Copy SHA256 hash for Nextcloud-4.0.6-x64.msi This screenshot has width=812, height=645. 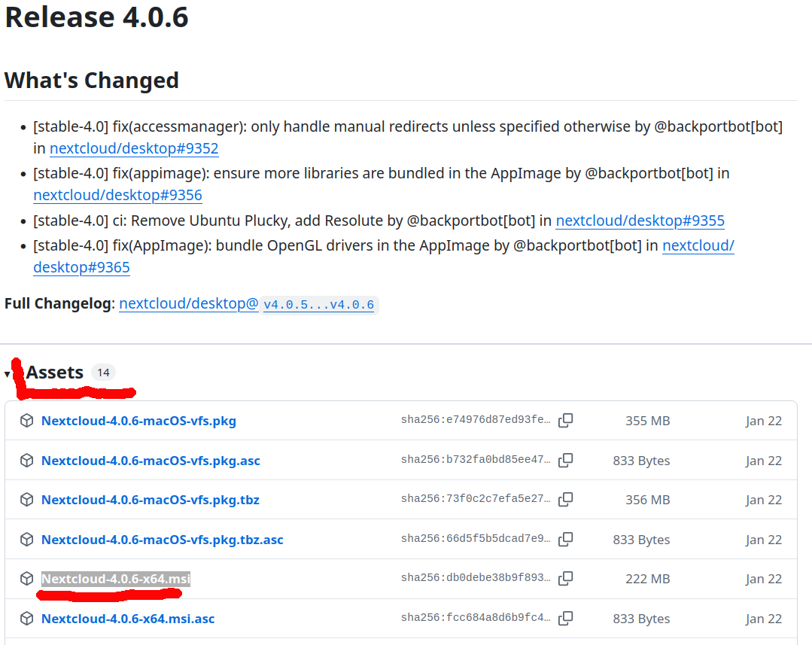tap(565, 579)
